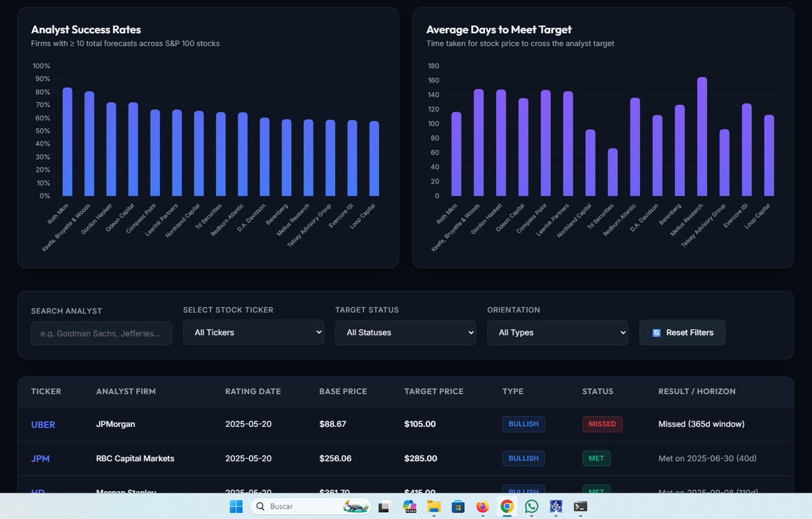812x519 pixels.
Task: Open WhatsApp from the taskbar
Action: pos(531,506)
